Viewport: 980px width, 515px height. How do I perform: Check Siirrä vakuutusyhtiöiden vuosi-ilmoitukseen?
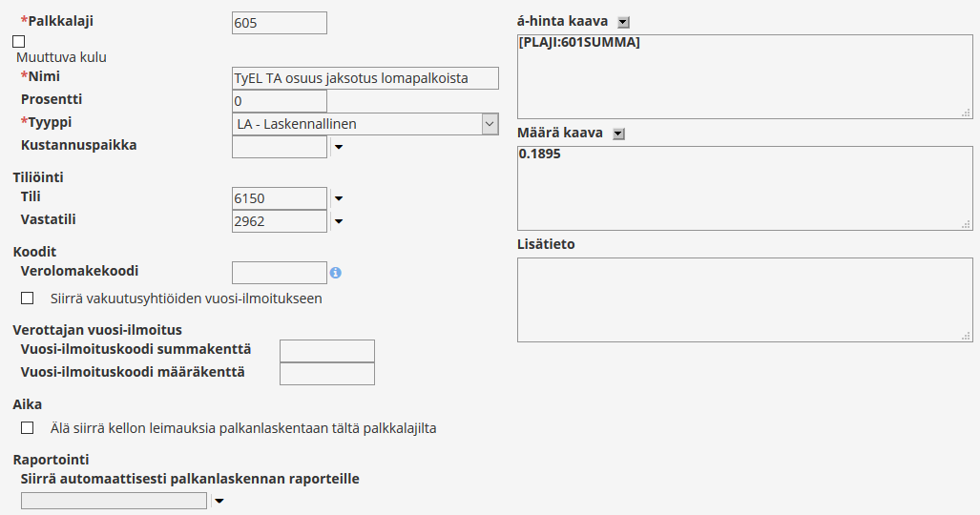pyautogui.click(x=27, y=299)
